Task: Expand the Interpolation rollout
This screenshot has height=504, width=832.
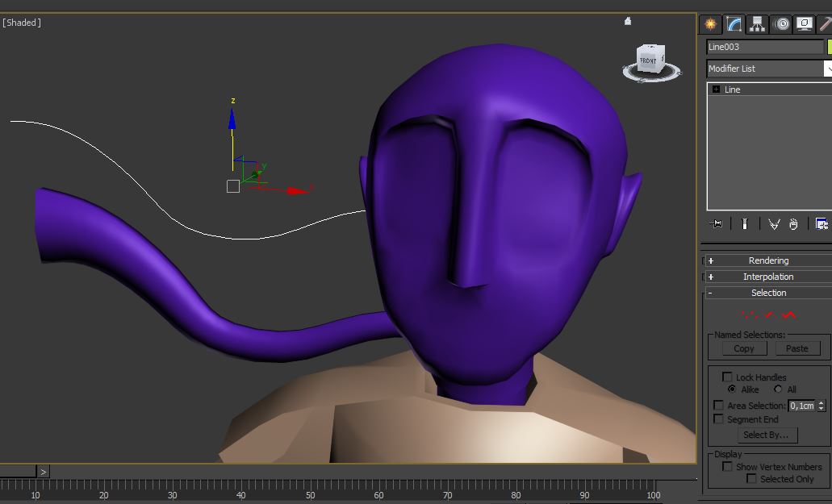Action: pos(768,277)
